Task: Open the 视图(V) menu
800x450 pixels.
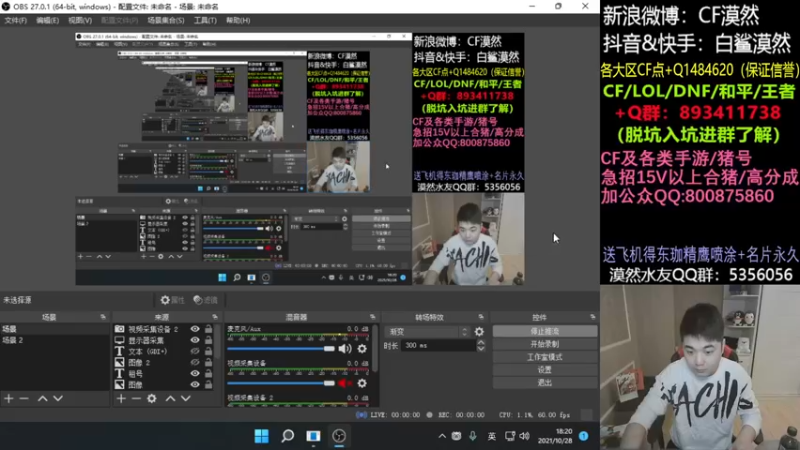Action: 80,20
